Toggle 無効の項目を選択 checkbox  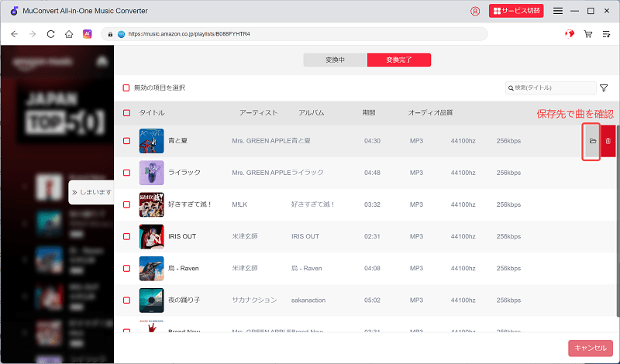click(x=126, y=88)
